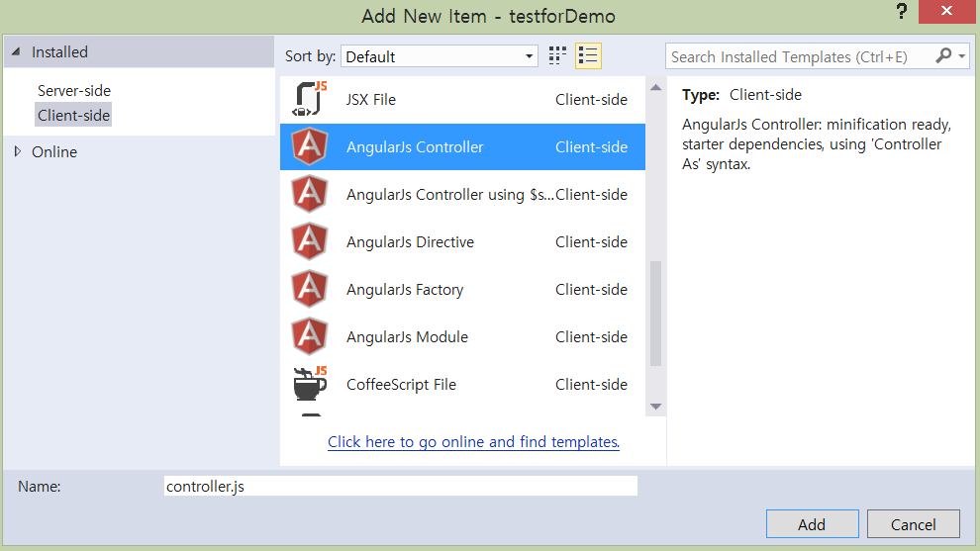The image size is (980, 551).
Task: Open the help question mark
Action: tap(901, 11)
